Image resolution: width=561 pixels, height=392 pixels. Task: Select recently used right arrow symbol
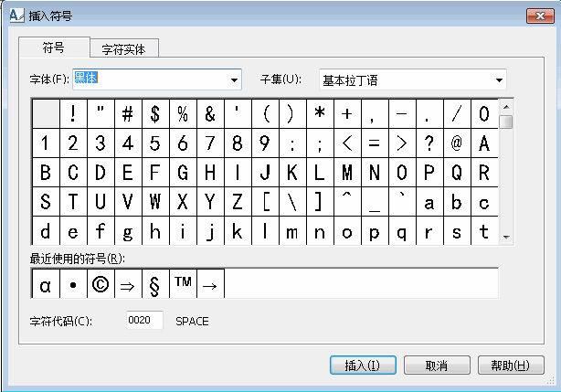[x=210, y=285]
